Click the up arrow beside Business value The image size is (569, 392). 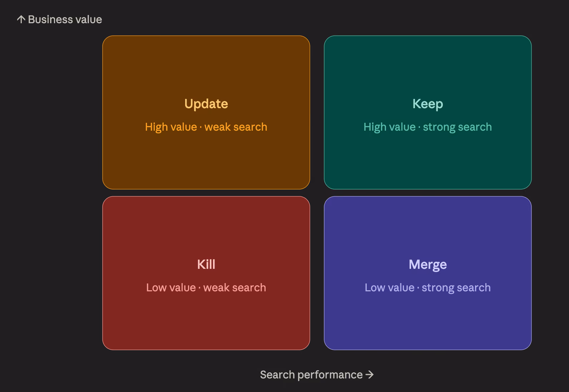point(21,19)
